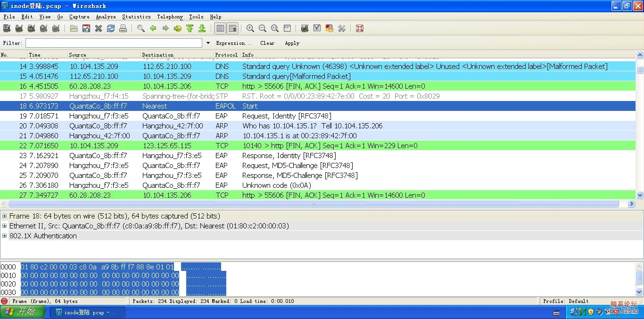Expand the Ethernet II details tree

[x=5, y=226]
